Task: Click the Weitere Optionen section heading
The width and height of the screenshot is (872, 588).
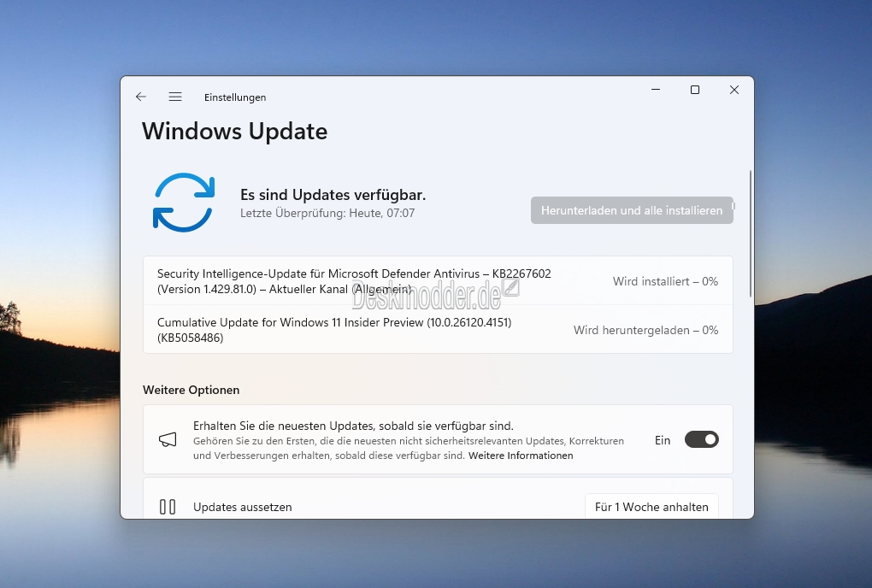Action: tap(191, 390)
